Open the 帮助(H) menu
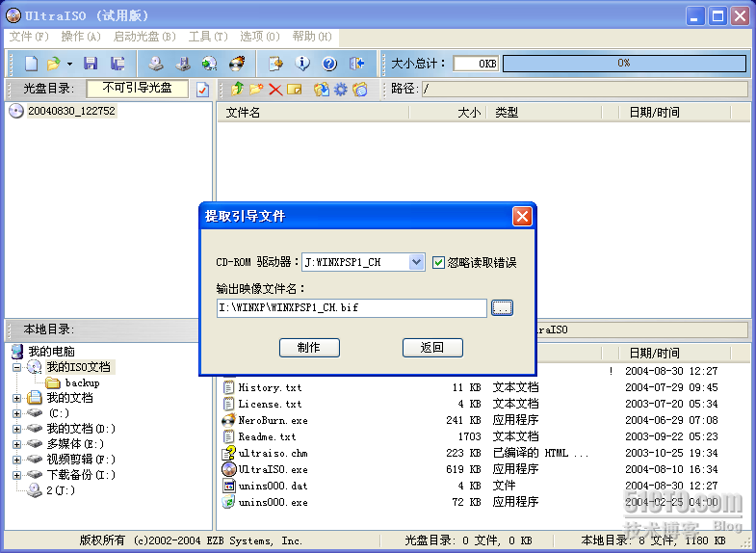 [x=312, y=37]
